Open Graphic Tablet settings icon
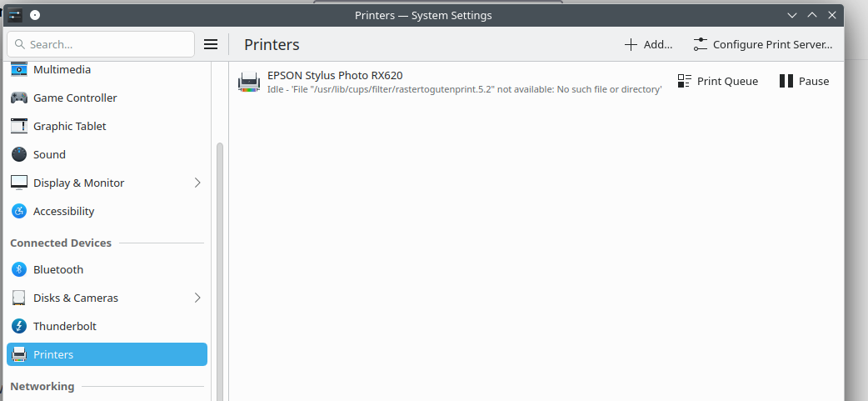868x401 pixels. point(19,126)
